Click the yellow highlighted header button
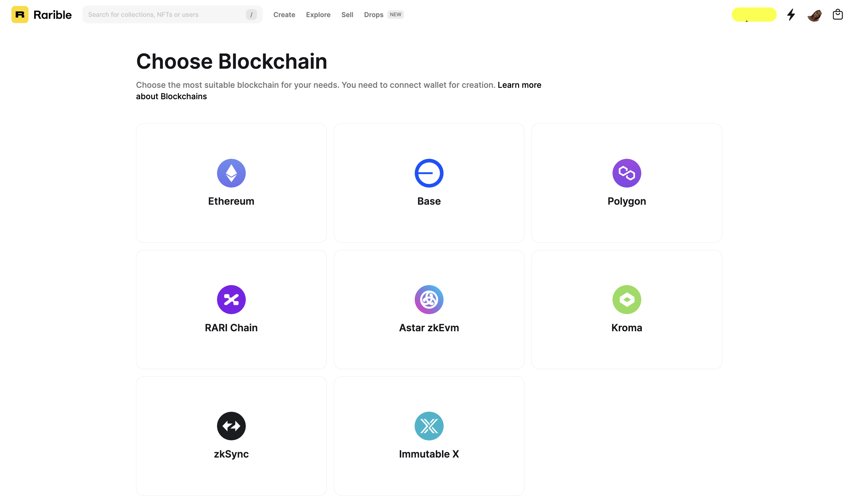Image resolution: width=860 pixels, height=504 pixels. [754, 15]
